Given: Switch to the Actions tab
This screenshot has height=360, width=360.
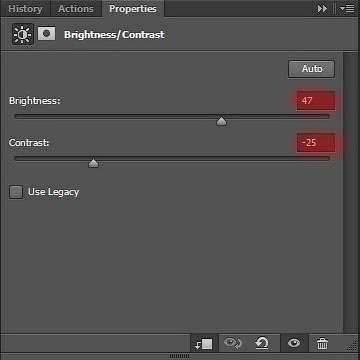Looking at the screenshot, I should pyautogui.click(x=76, y=9).
